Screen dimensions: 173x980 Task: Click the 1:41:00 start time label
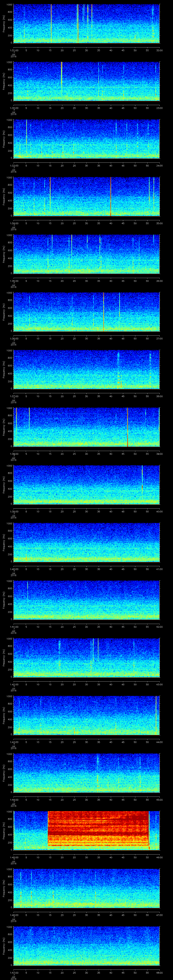point(14,627)
